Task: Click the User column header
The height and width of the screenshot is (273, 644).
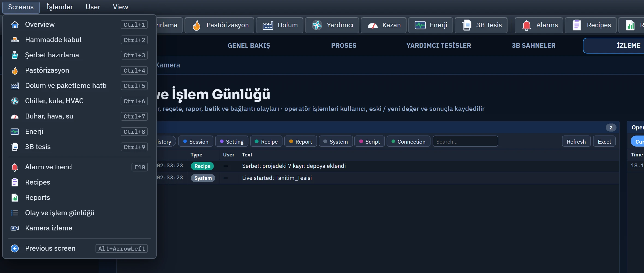Action: [x=229, y=155]
